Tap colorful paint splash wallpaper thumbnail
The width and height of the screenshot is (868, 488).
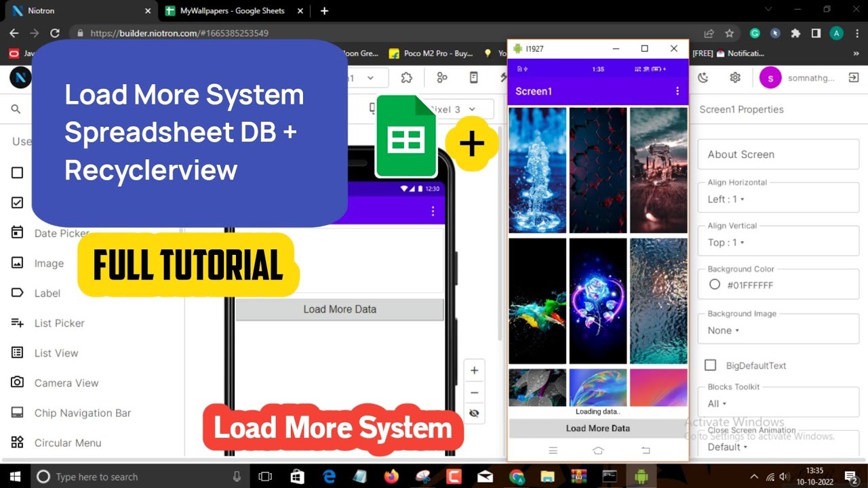538,301
